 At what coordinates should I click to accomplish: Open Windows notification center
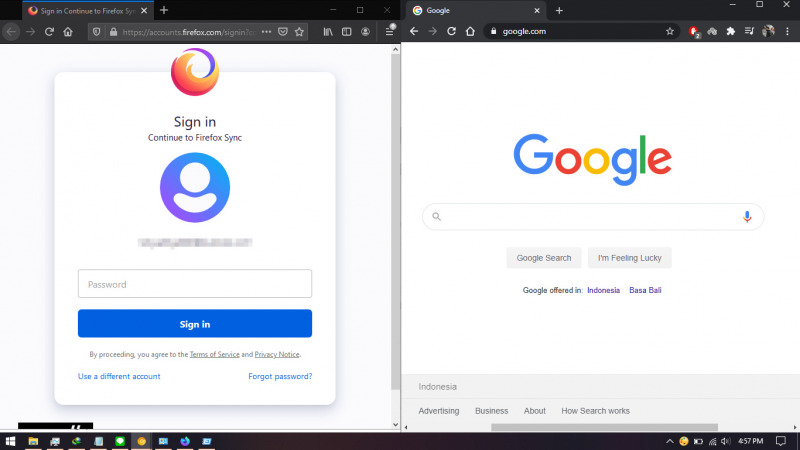781,441
